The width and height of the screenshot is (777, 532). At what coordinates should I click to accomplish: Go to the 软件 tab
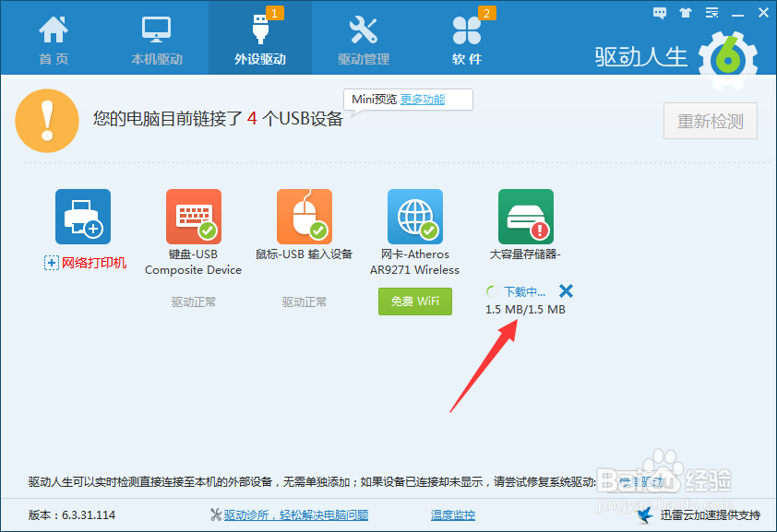point(467,40)
